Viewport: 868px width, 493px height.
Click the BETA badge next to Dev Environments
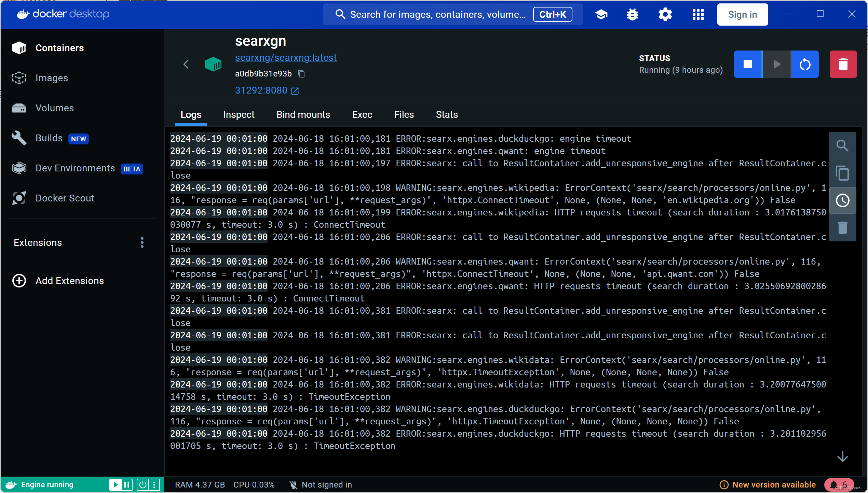[x=132, y=169]
